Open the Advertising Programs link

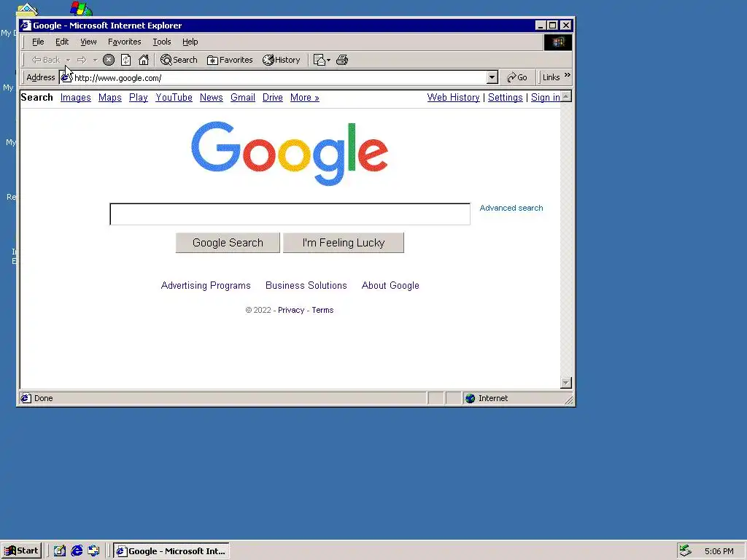point(206,286)
